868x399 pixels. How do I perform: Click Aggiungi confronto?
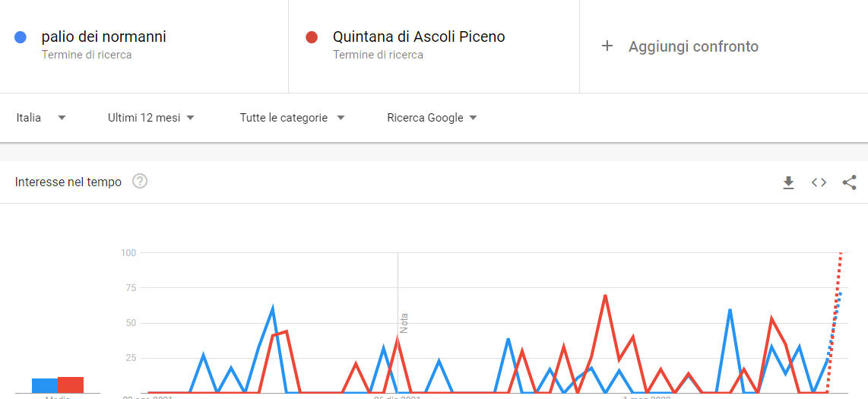click(x=693, y=46)
